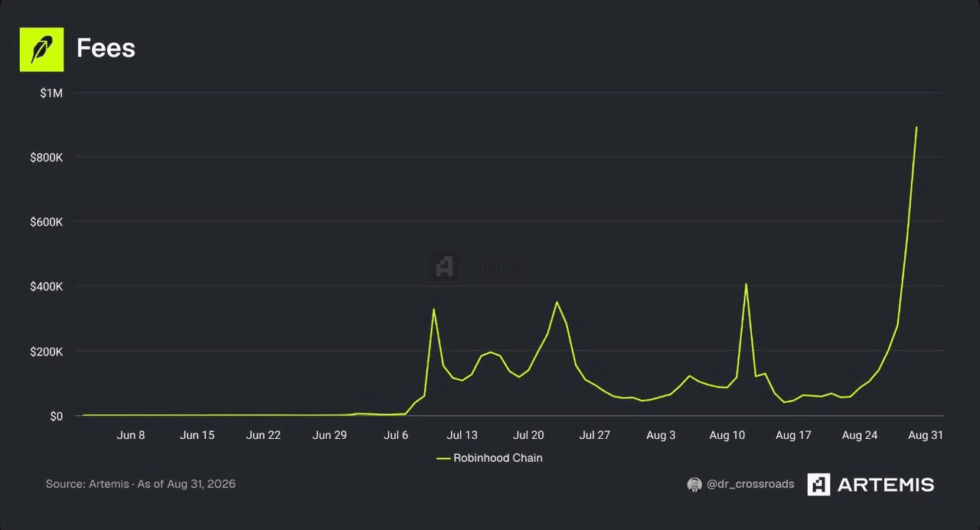Click the $400K y-axis label
This screenshot has width=980, height=530.
tap(46, 286)
